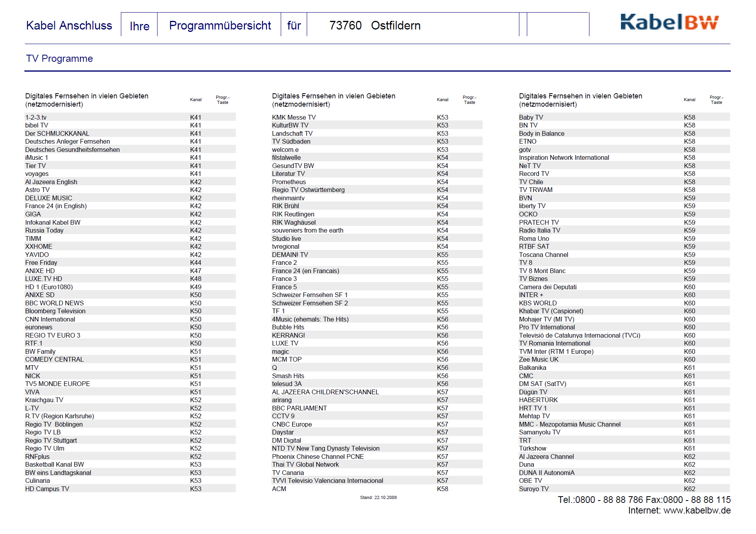Viewport: 756px width, 534px height.
Task: Click the COMEDY CENTRAL channel row
Action: pyautogui.click(x=54, y=359)
